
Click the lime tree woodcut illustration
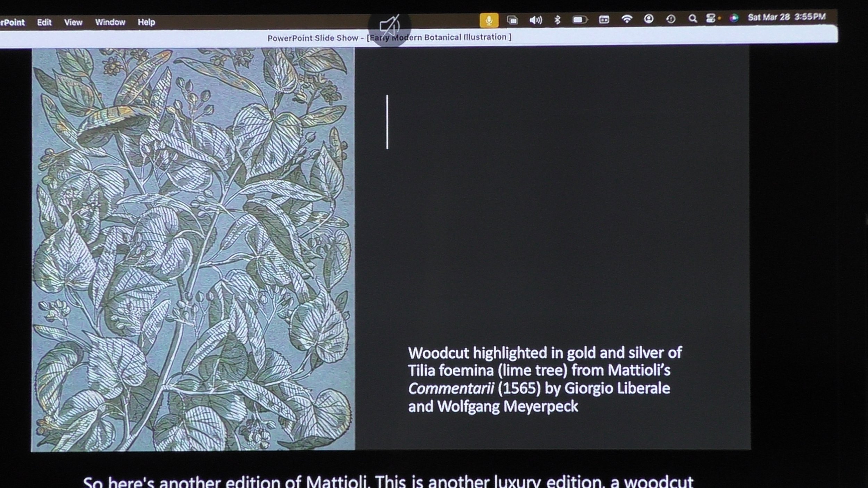point(193,249)
